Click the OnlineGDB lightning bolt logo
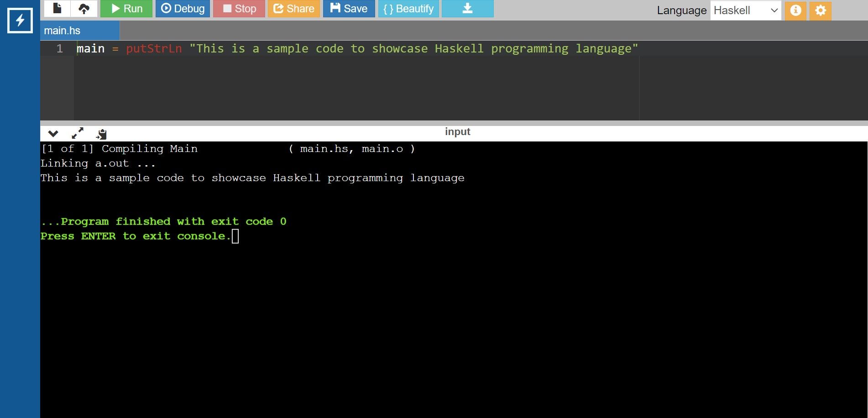This screenshot has width=868, height=418. click(20, 20)
